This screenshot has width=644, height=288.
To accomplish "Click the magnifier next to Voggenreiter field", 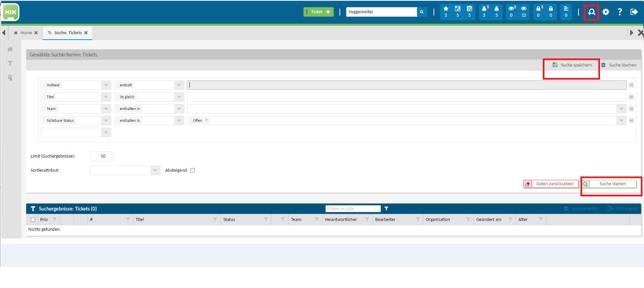I will click(x=422, y=12).
